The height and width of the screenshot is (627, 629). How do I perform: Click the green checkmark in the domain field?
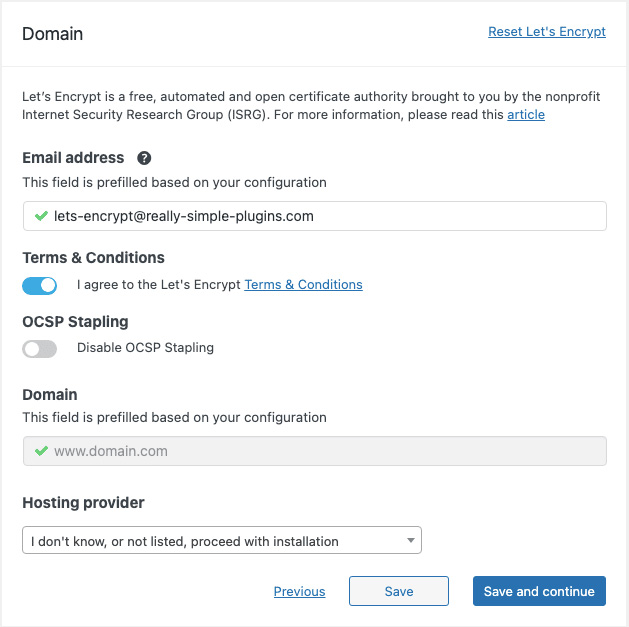(x=41, y=451)
